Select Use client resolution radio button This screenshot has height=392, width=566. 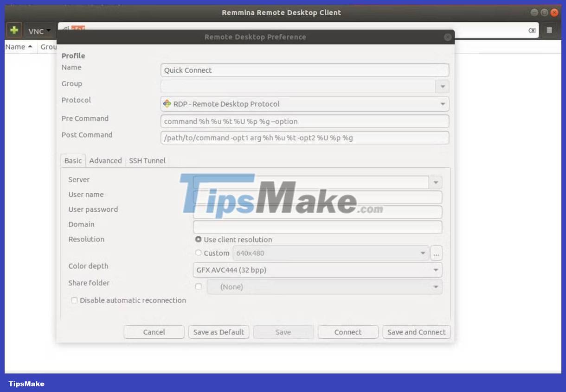(199, 240)
